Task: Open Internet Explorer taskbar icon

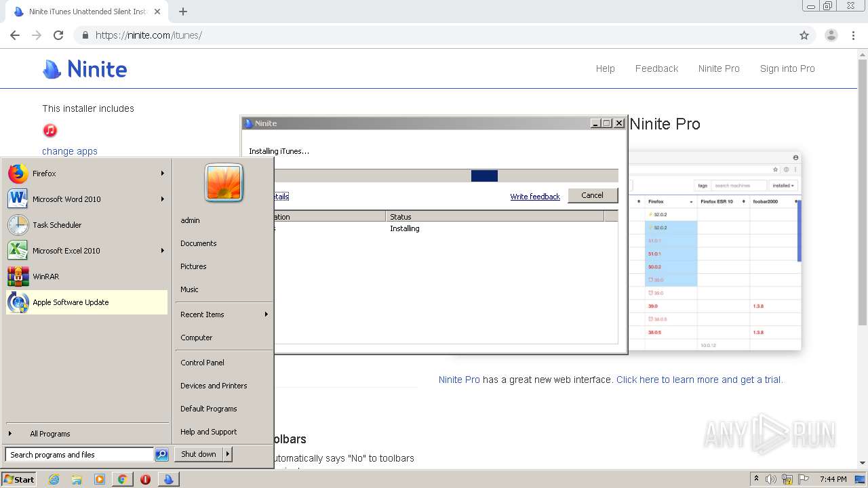Action: (54, 479)
